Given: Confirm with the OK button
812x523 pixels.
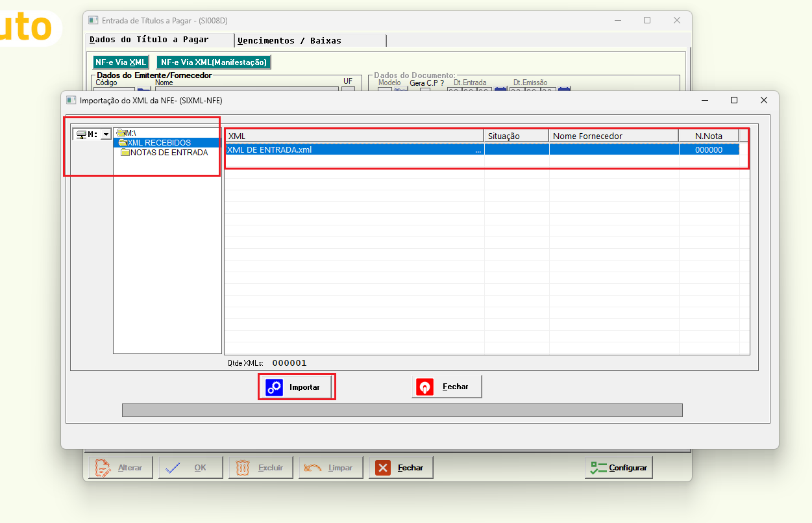Looking at the screenshot, I should click(190, 468).
